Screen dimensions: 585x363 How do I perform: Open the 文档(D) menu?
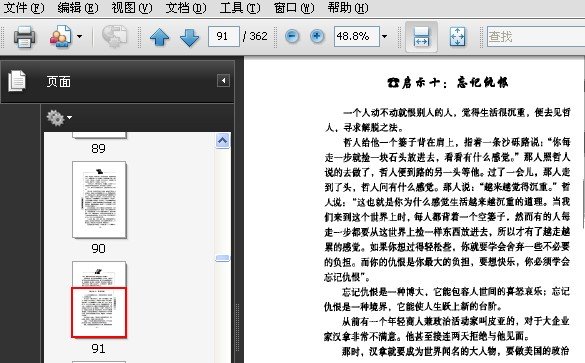coord(186,7)
